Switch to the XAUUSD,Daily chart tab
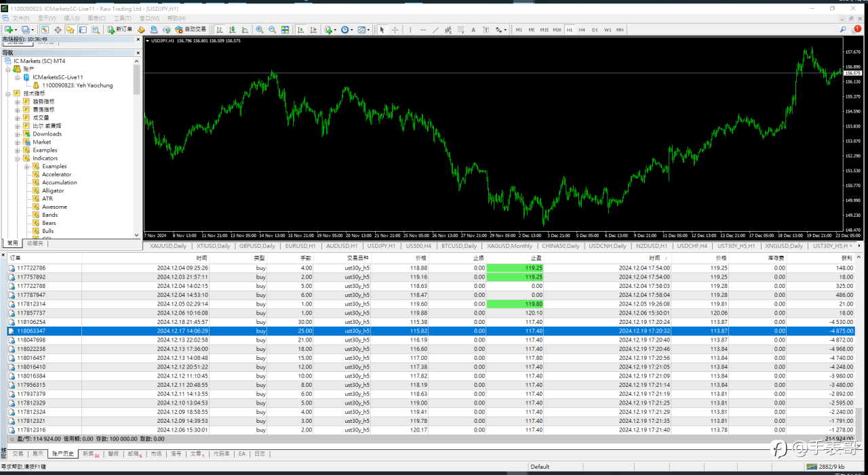The width and height of the screenshot is (868, 475). (x=168, y=246)
